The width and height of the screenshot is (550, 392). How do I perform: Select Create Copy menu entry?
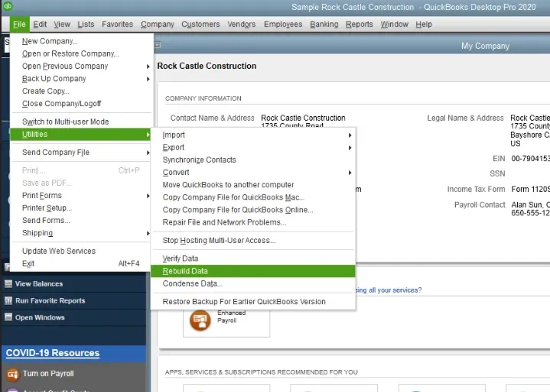82,91
